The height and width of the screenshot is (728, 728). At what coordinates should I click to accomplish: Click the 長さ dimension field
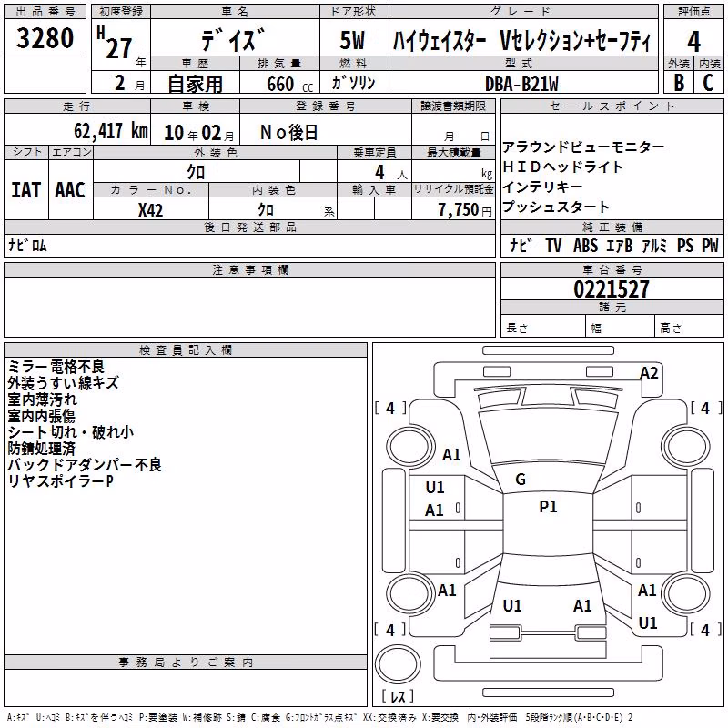542,326
